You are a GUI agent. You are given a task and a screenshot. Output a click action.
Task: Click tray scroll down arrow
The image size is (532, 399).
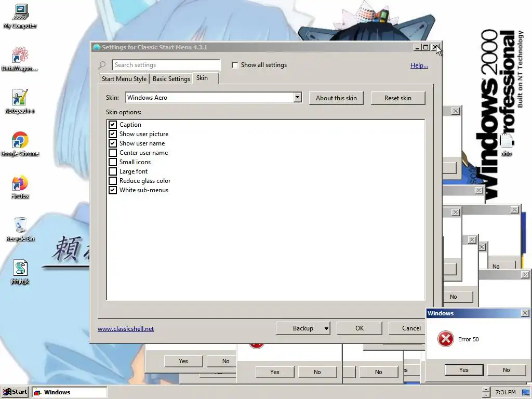486,395
